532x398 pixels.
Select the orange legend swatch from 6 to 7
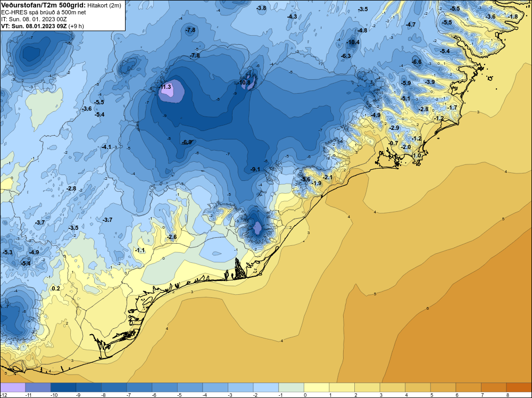469,387
